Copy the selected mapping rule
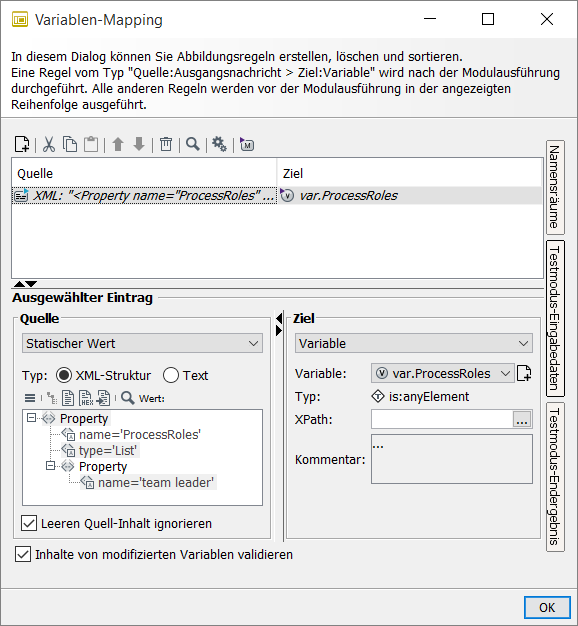The width and height of the screenshot is (578, 626). pyautogui.click(x=70, y=144)
